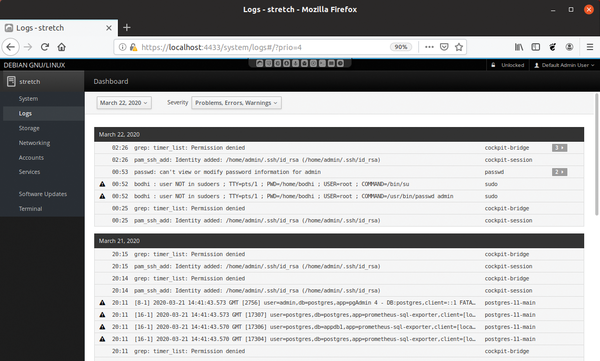The height and width of the screenshot is (361, 600).
Task: Open the Firefox account icon
Action: [569, 47]
